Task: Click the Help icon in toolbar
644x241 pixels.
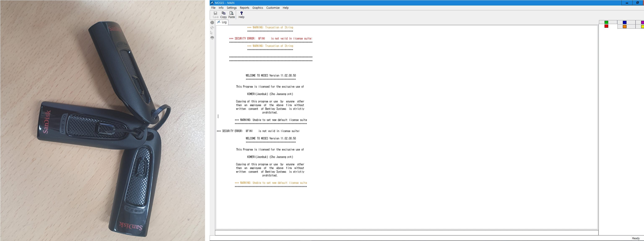Action: 241,14
